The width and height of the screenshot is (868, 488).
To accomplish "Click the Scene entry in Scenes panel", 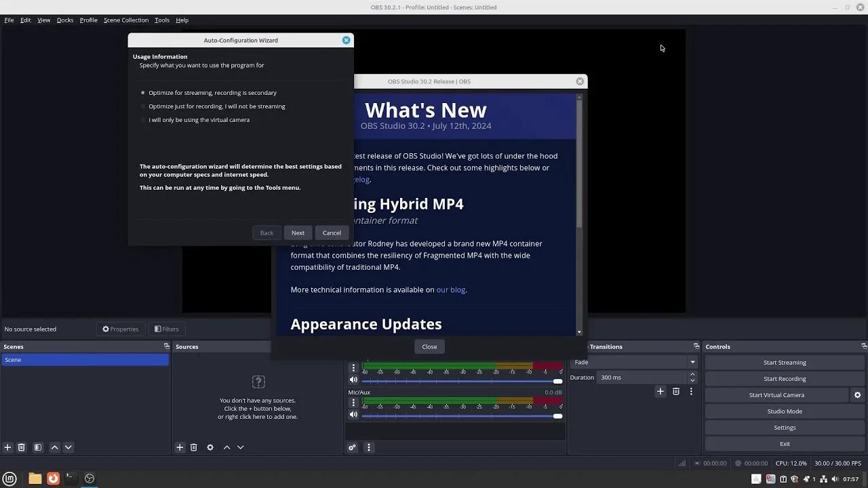I will [85, 359].
